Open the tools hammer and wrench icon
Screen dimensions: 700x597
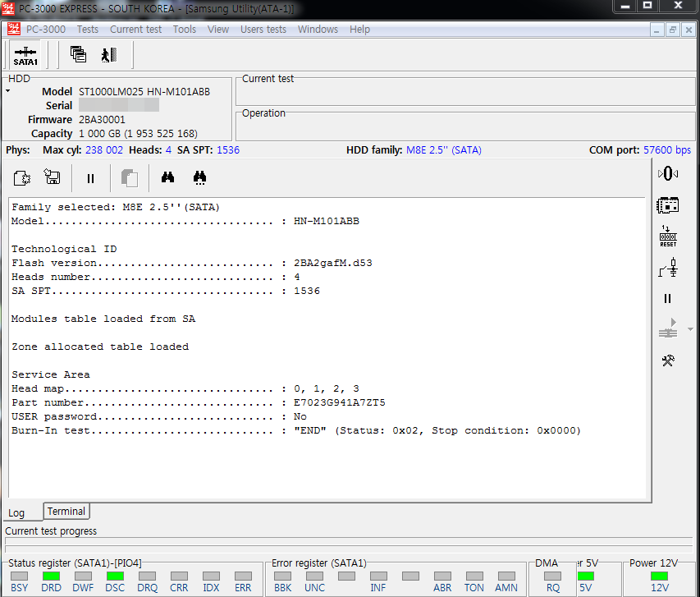point(668,360)
